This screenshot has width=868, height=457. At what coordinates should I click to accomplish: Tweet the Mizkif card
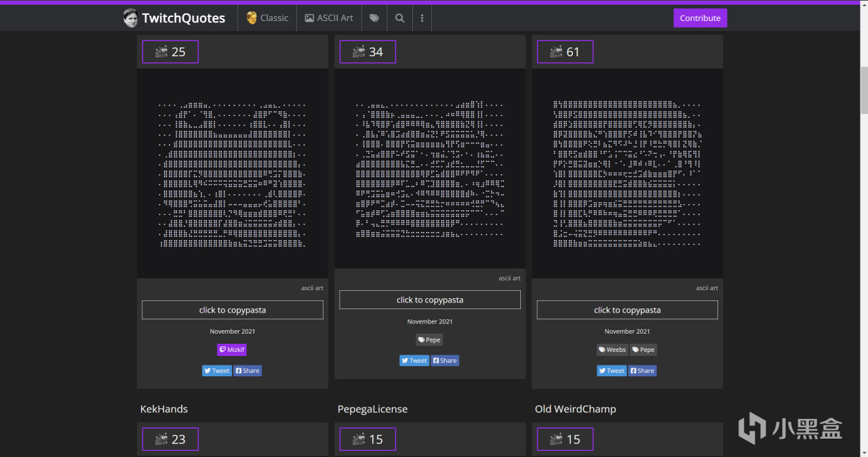pos(217,371)
